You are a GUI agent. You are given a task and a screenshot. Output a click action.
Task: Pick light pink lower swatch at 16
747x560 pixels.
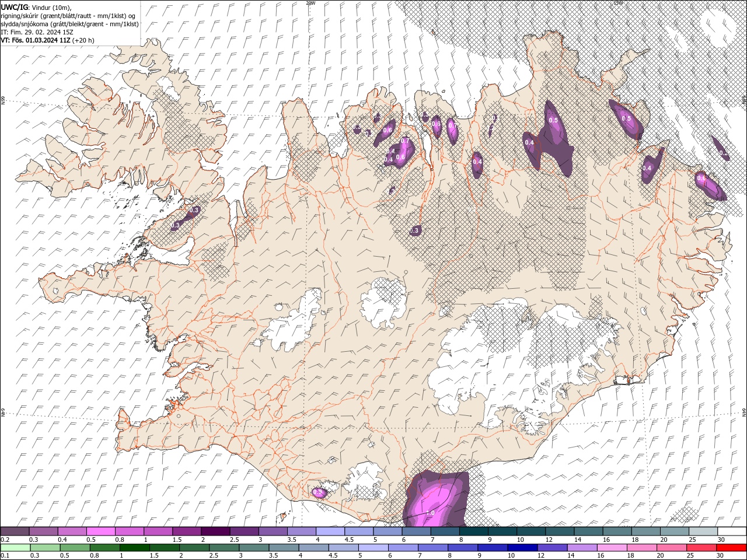tap(610, 548)
